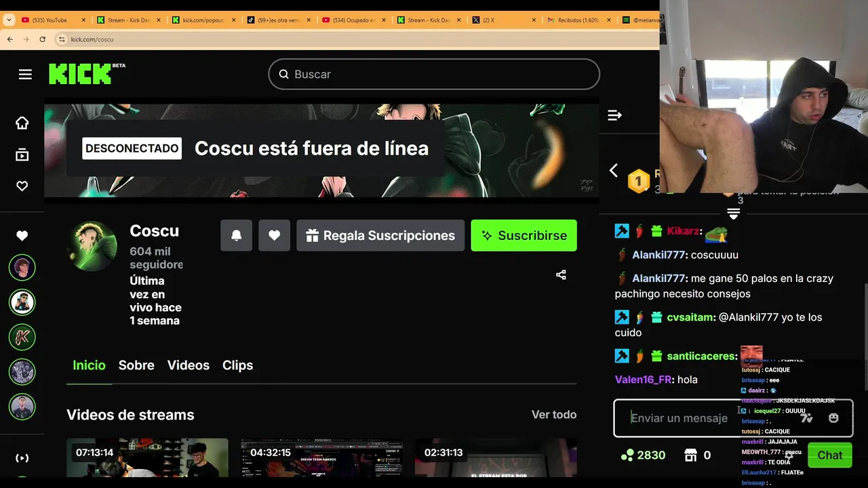This screenshot has height=488, width=868.
Task: Click the solid white heart in sidebar
Action: [x=22, y=236]
